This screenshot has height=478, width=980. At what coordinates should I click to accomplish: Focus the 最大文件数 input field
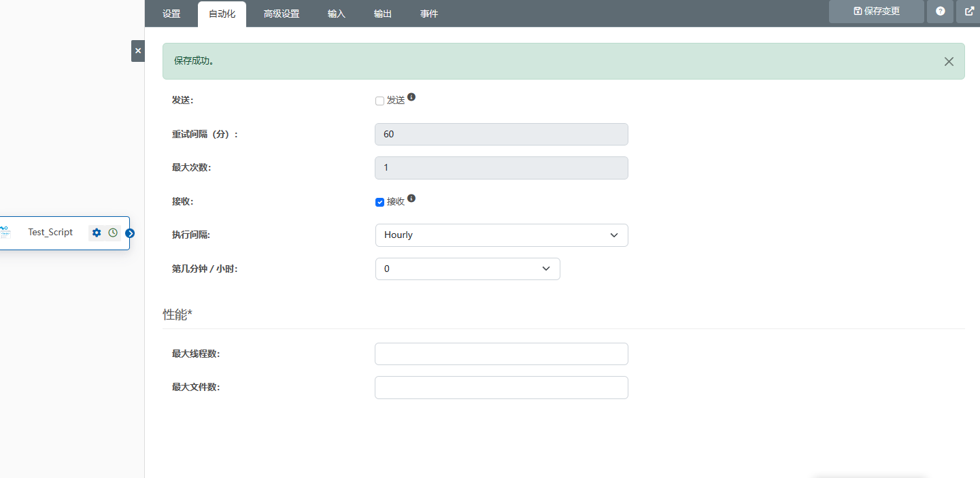[x=501, y=388]
